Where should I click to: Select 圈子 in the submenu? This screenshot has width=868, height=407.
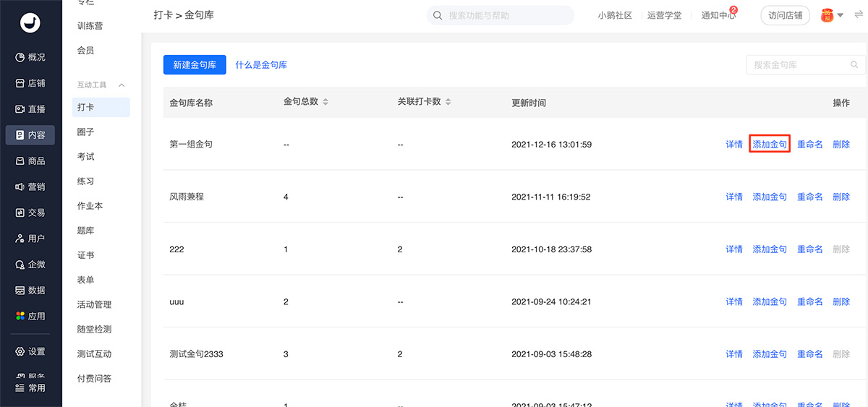(86, 132)
